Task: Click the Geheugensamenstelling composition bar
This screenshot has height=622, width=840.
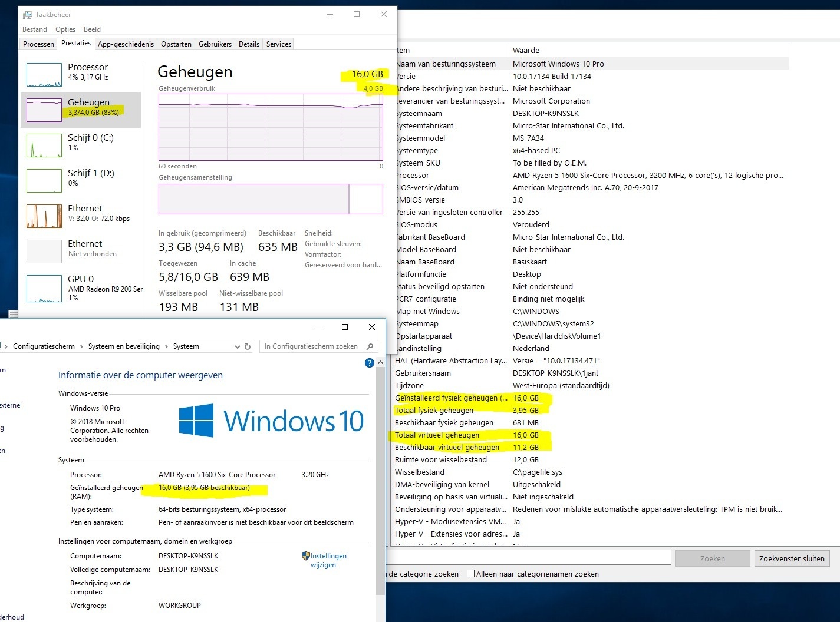Action: click(x=271, y=199)
